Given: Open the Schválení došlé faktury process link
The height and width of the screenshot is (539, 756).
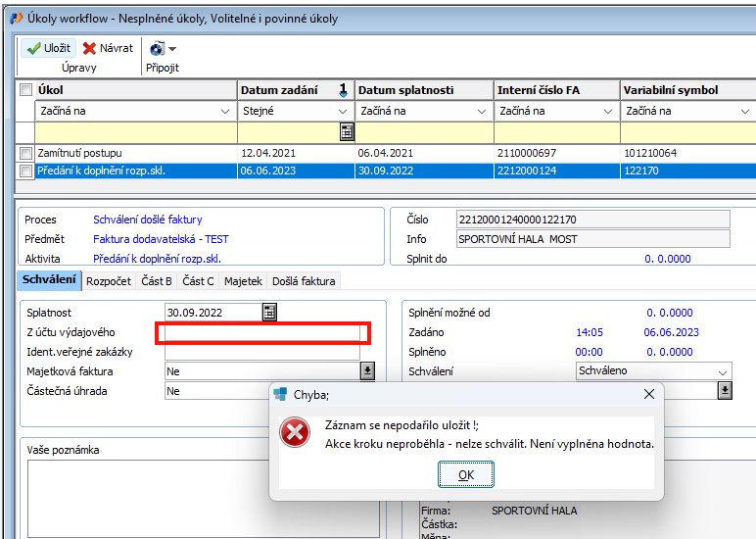Looking at the screenshot, I should (147, 220).
